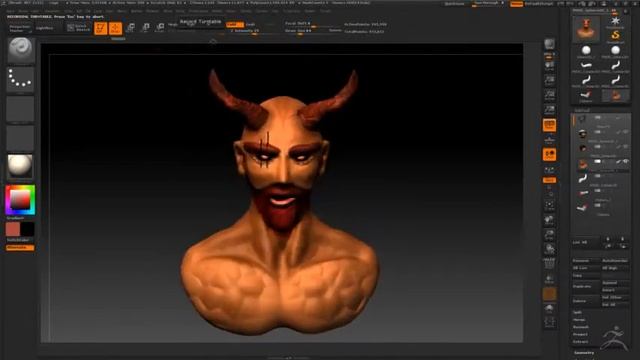
Task: Click the Actual size icon
Action: point(549,95)
